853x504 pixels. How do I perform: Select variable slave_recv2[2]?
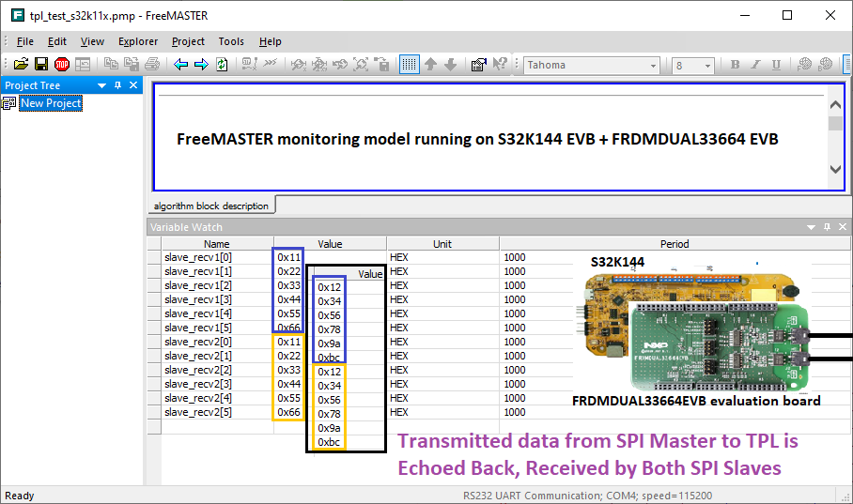198,370
